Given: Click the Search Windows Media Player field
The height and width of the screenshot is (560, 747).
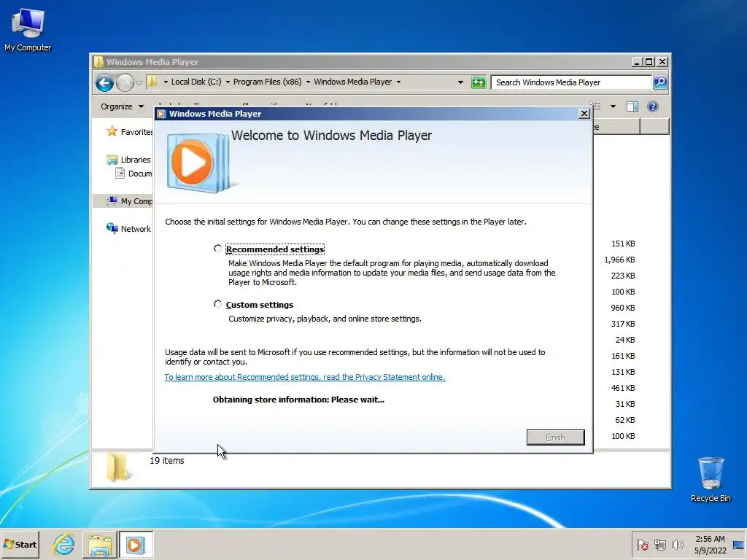Looking at the screenshot, I should click(571, 82).
